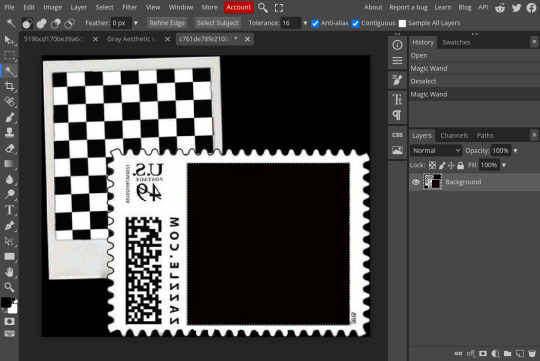Open the Image menu
Image resolution: width=540 pixels, height=361 pixels.
pyautogui.click(x=52, y=7)
